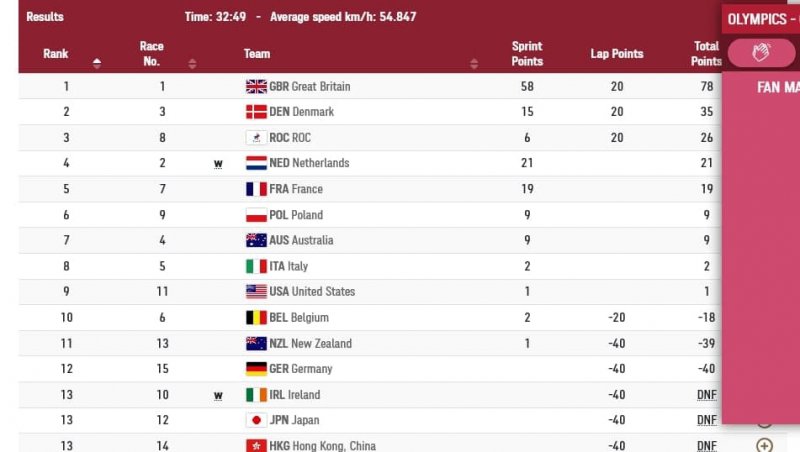Click the Sprint Points column header
This screenshot has height=452, width=800.
pos(527,54)
